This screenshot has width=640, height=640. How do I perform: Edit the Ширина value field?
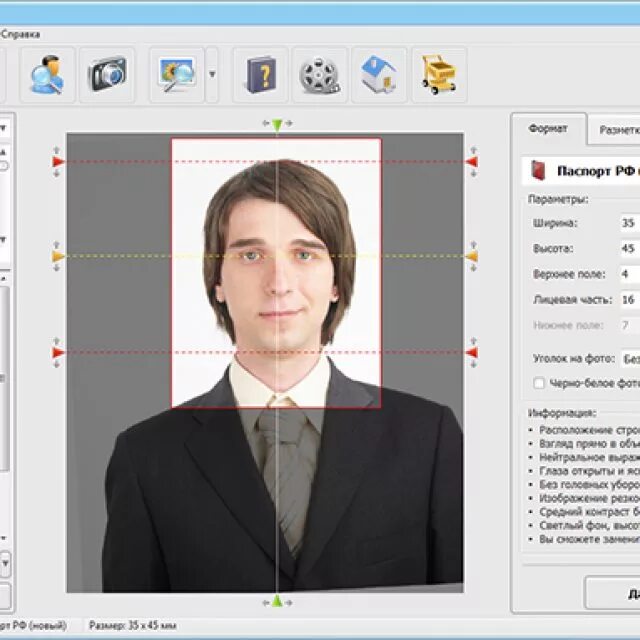click(630, 223)
